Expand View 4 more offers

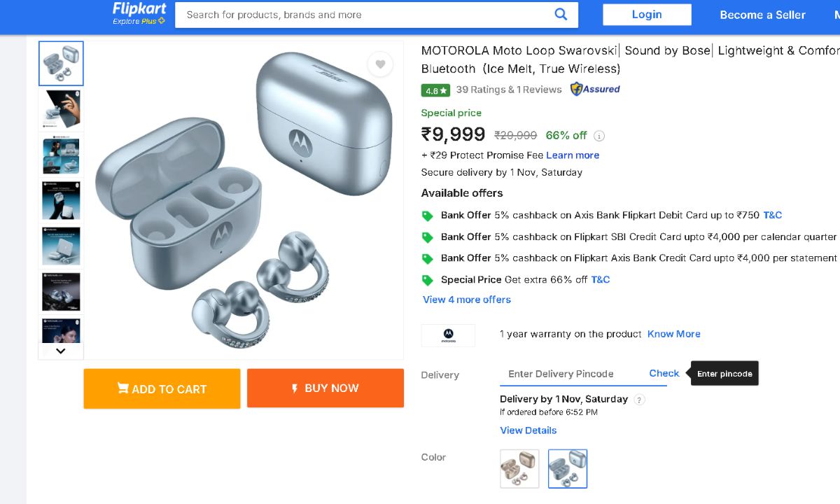[467, 300]
